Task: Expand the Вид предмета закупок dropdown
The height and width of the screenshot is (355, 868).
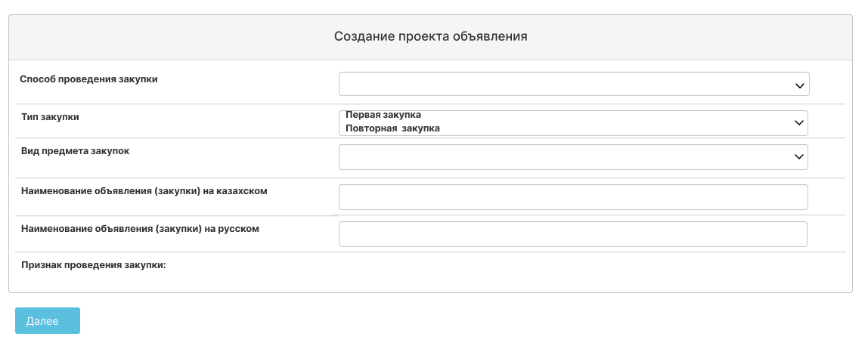Action: pyautogui.click(x=573, y=157)
